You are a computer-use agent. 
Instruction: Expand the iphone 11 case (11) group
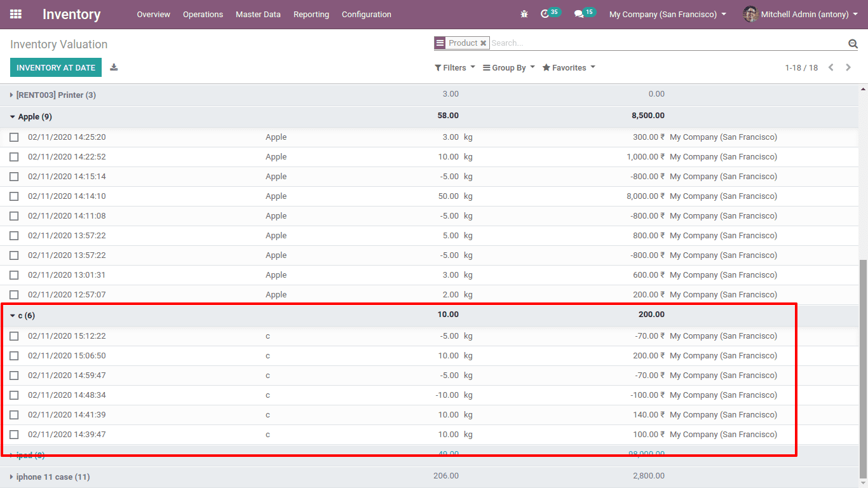click(50, 477)
